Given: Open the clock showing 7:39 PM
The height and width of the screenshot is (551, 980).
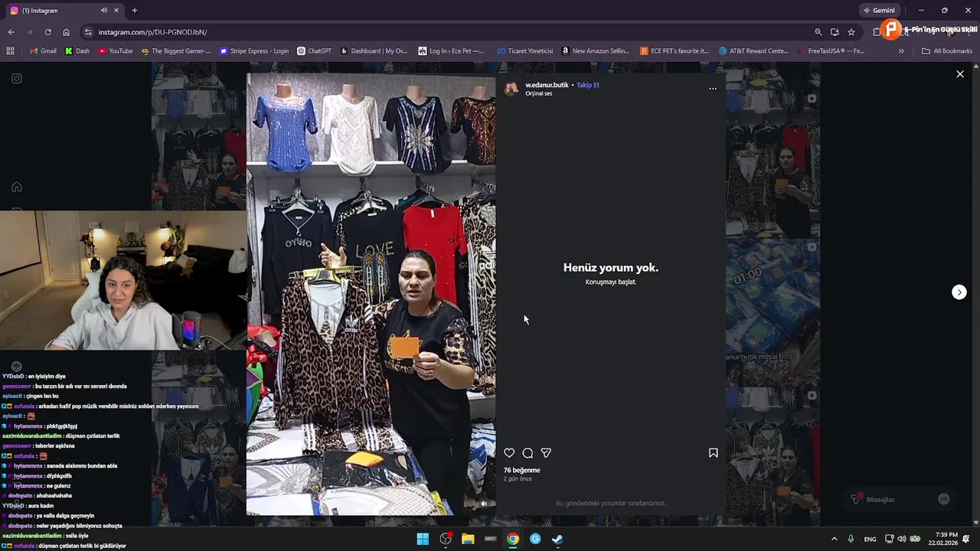Looking at the screenshot, I should [x=943, y=539].
